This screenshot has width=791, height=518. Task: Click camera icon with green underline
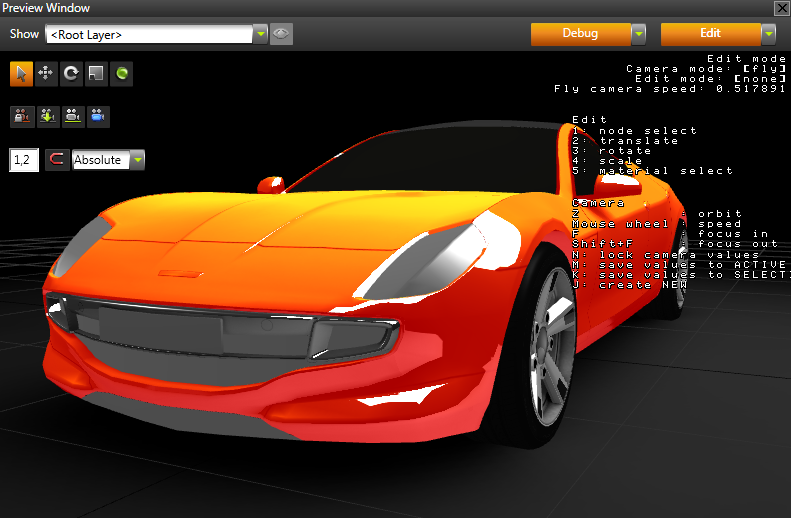[x=72, y=116]
